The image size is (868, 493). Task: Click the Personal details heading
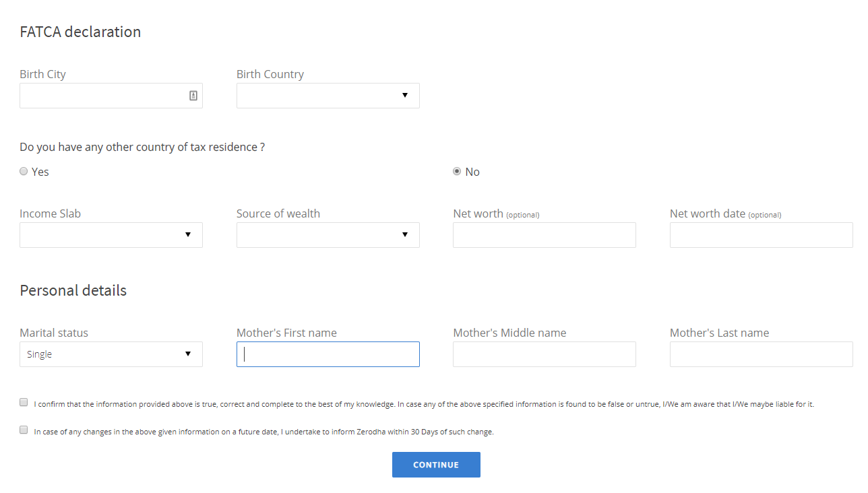coord(73,290)
